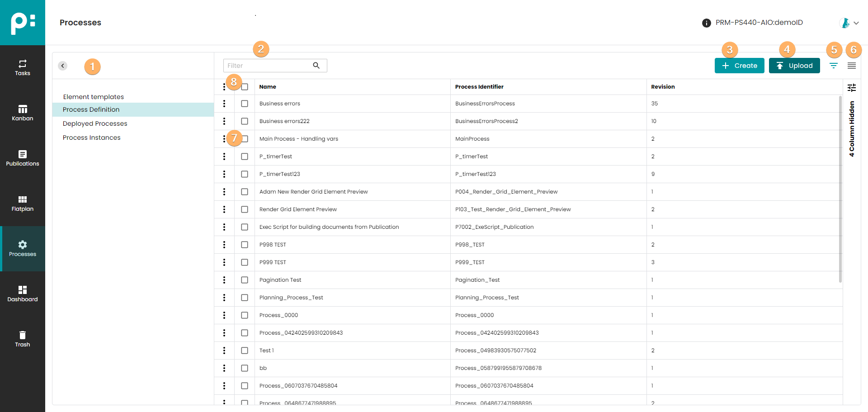Tick the checkbox for Business errors
The height and width of the screenshot is (412, 868).
[245, 104]
